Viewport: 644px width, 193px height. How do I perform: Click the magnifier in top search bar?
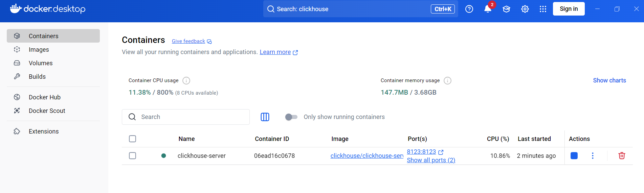271,9
